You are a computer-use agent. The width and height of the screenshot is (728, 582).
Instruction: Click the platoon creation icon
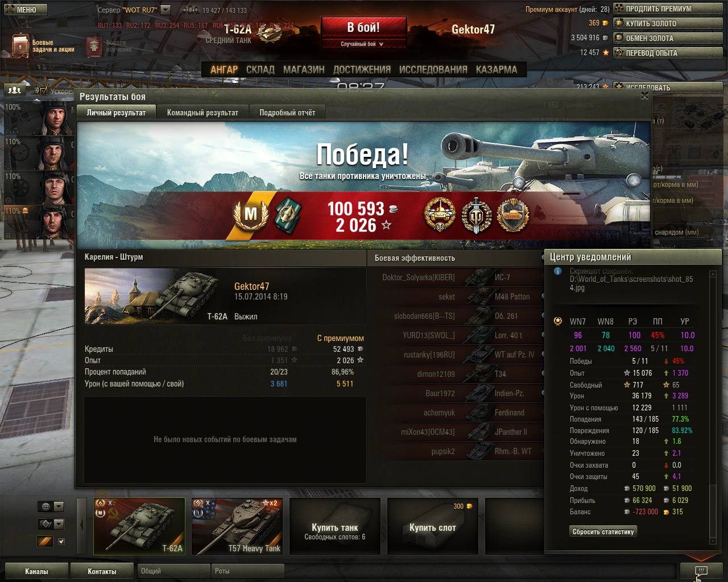coord(15,90)
